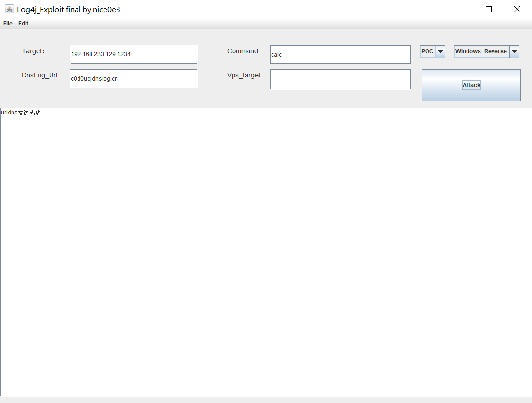Click the 'urldns发送成功' output line
This screenshot has height=403, width=532.
[x=21, y=113]
